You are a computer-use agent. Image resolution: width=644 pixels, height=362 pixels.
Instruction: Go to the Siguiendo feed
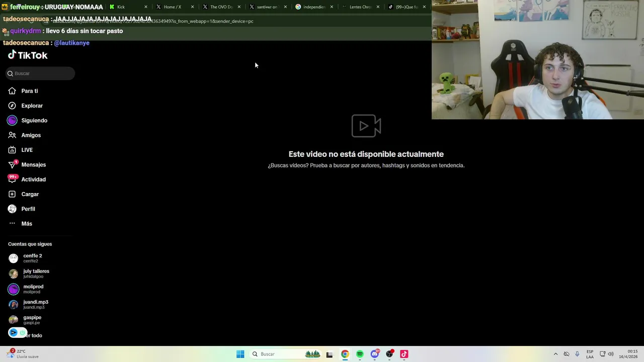tap(28, 121)
